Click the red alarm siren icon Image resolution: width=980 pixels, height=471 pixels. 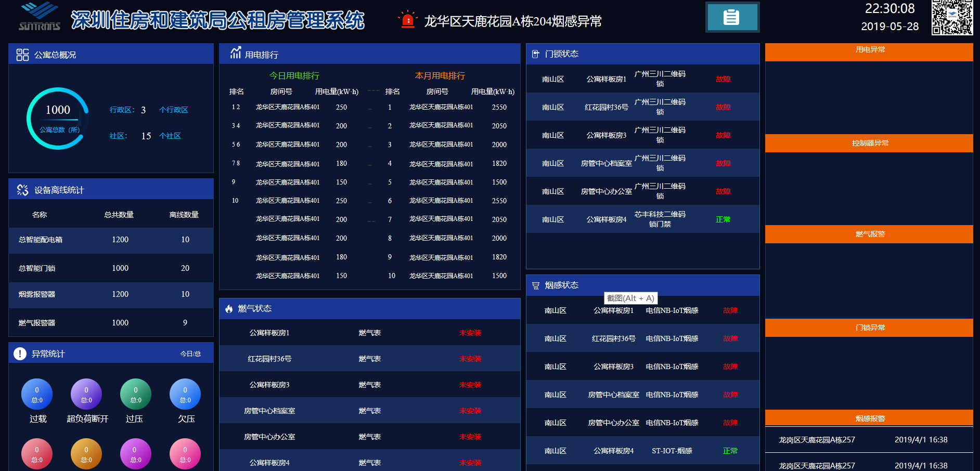(408, 20)
